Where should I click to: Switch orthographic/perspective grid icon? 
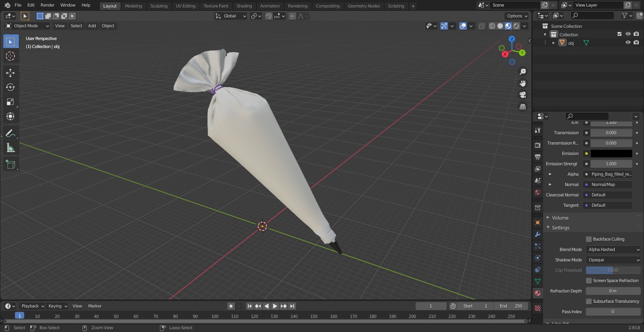[522, 107]
